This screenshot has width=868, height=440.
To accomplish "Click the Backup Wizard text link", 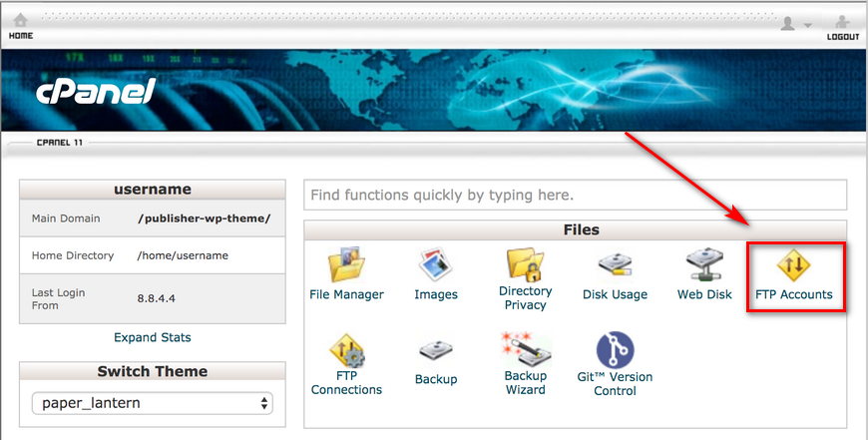I will pyautogui.click(x=526, y=382).
